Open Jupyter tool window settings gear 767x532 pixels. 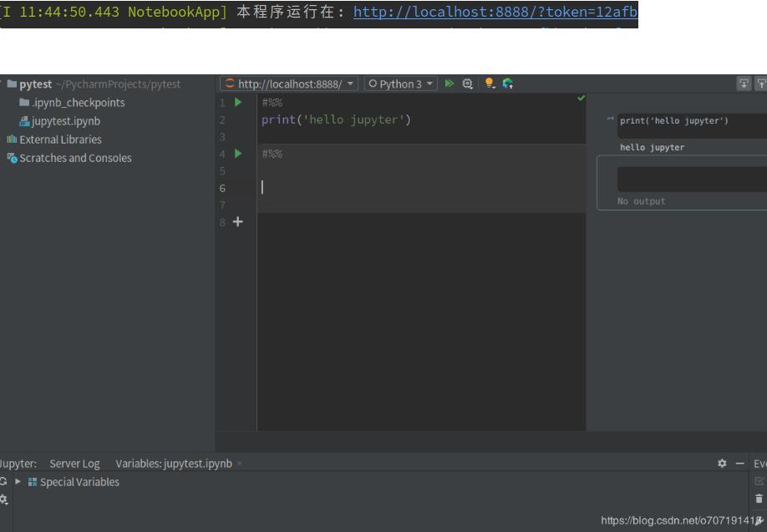coord(722,464)
